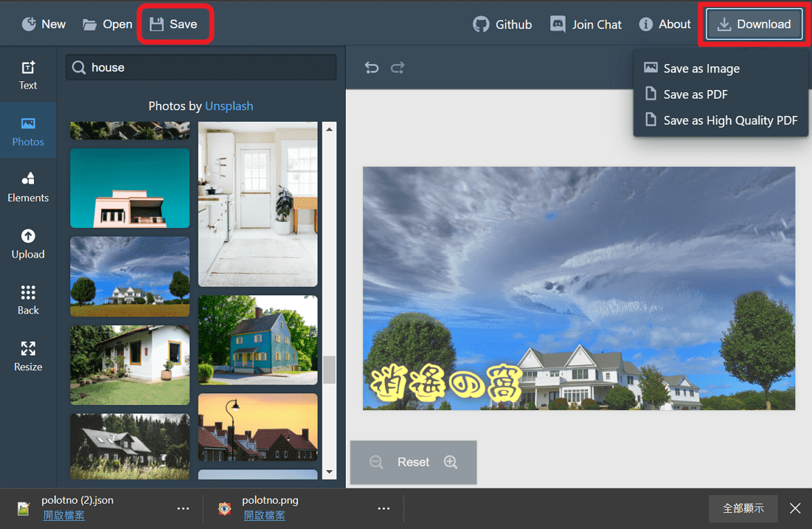Click the Back sidebar icon
The width and height of the screenshot is (812, 529).
tap(28, 299)
